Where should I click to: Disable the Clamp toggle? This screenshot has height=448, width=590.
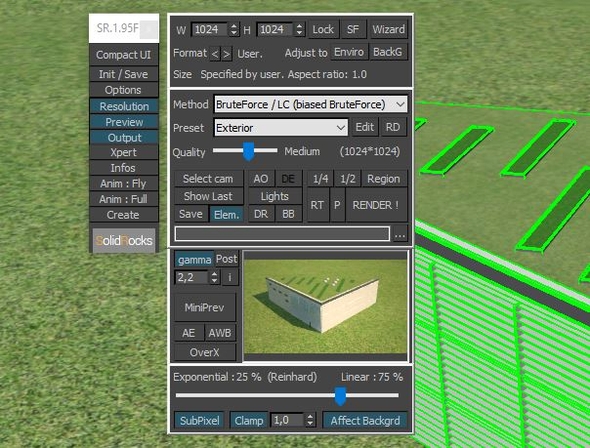[249, 420]
